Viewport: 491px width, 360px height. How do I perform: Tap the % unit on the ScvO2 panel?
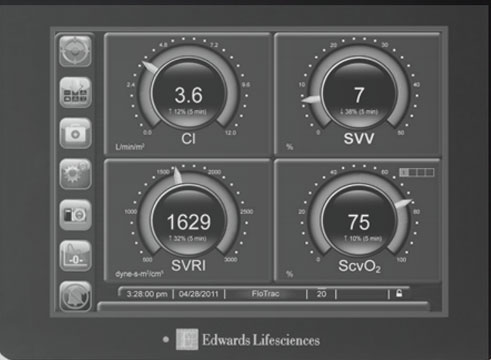click(x=290, y=274)
